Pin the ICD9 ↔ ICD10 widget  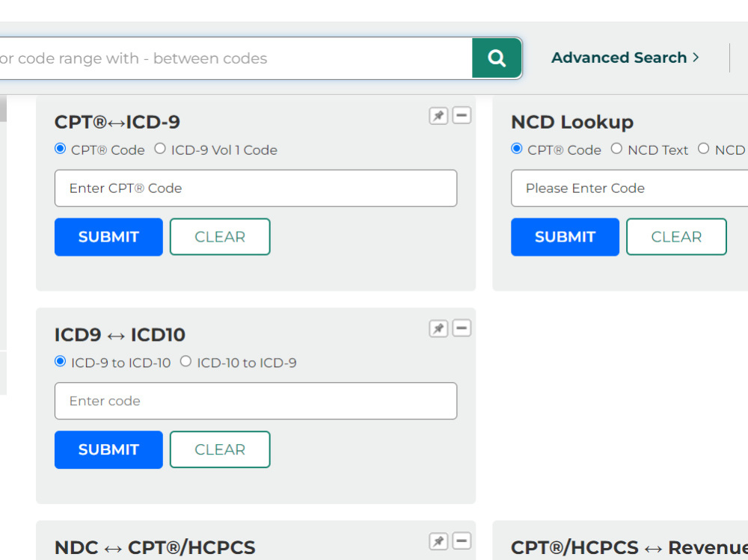(x=438, y=329)
